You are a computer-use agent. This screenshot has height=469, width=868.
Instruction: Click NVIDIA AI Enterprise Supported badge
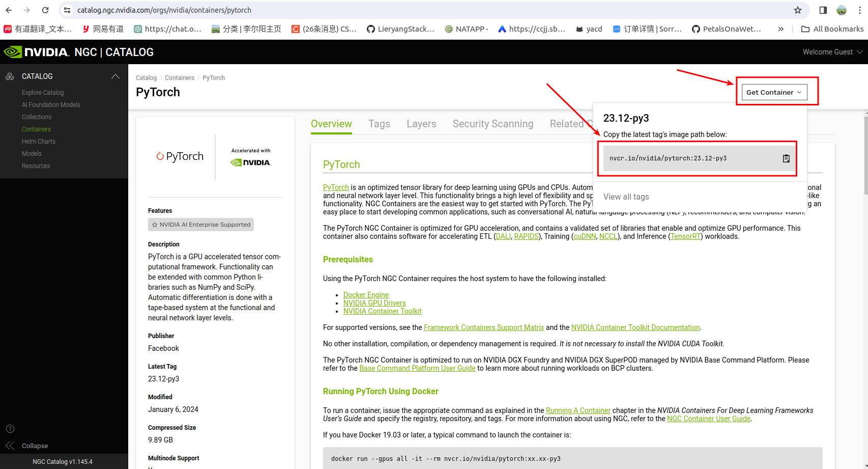[x=201, y=225]
